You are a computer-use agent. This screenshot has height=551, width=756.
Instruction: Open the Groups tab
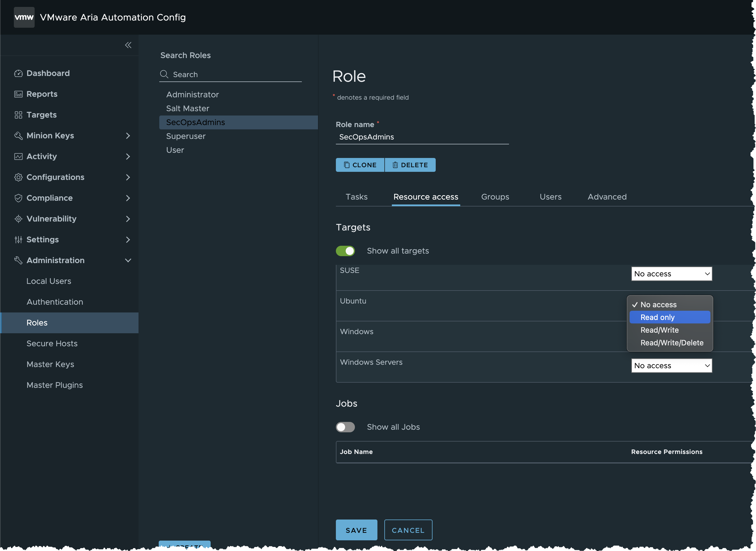[x=495, y=197]
